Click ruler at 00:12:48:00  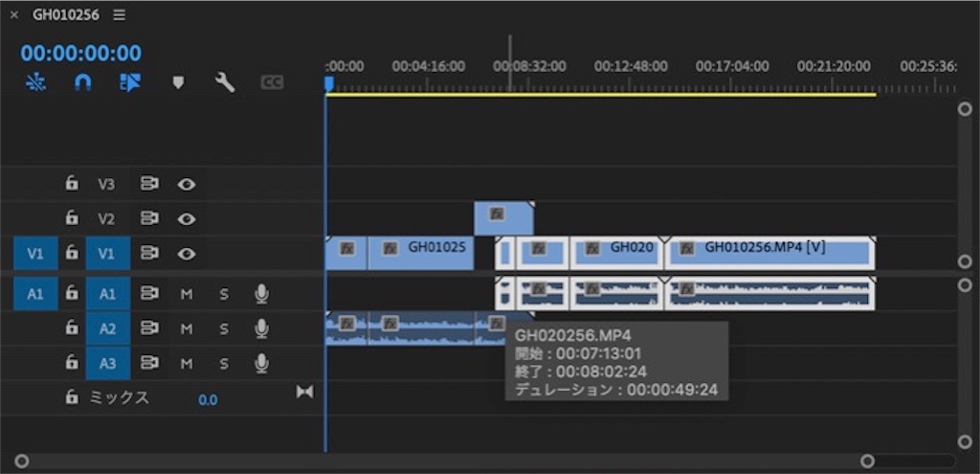[x=630, y=66]
